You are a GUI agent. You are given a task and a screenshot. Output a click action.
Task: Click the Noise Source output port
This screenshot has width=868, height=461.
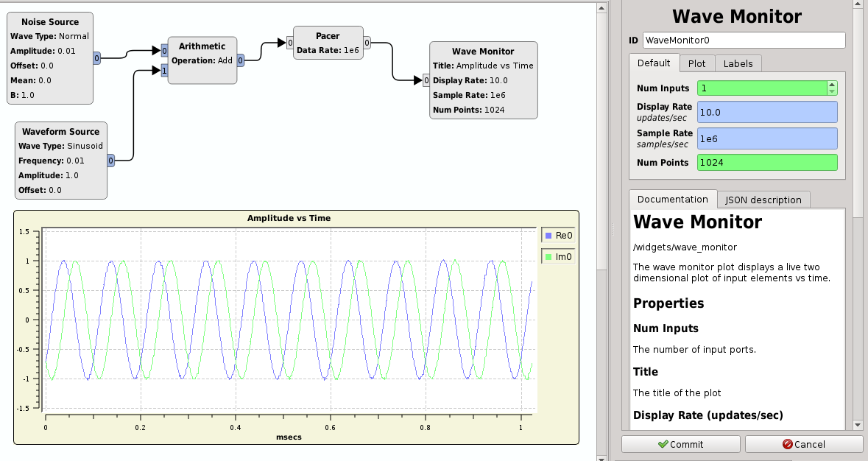[x=97, y=57]
